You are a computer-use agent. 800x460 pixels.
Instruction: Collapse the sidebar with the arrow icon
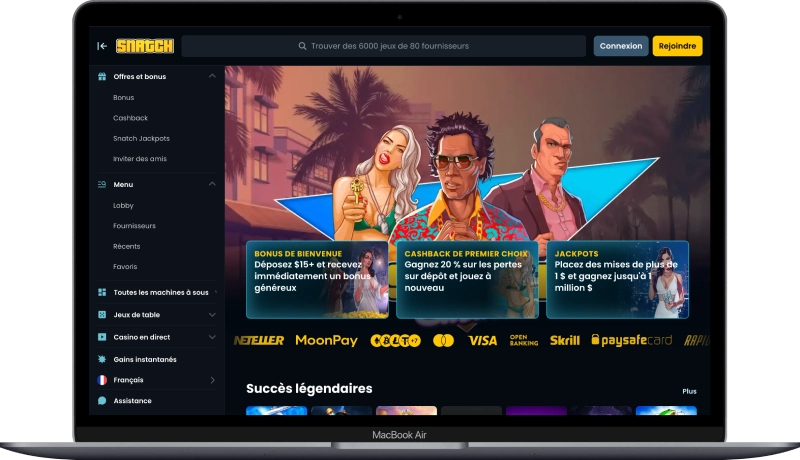102,46
